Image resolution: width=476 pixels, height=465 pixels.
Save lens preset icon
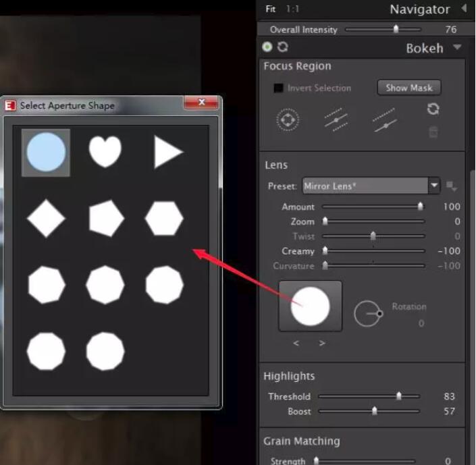[x=451, y=186]
